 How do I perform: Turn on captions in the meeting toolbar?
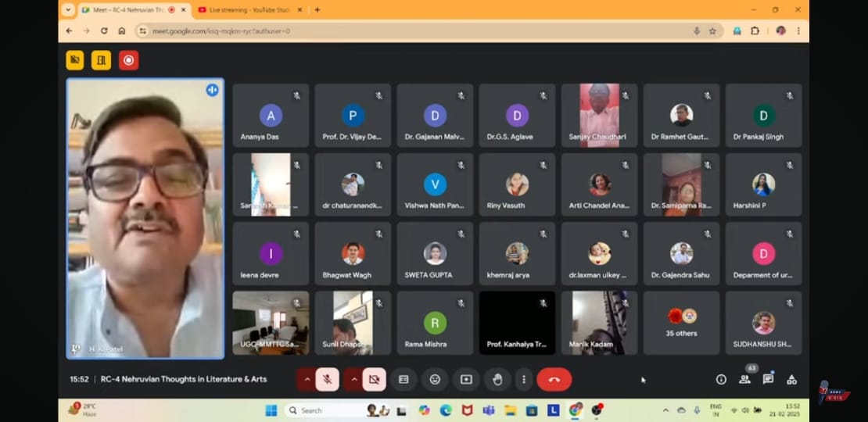[x=404, y=379]
